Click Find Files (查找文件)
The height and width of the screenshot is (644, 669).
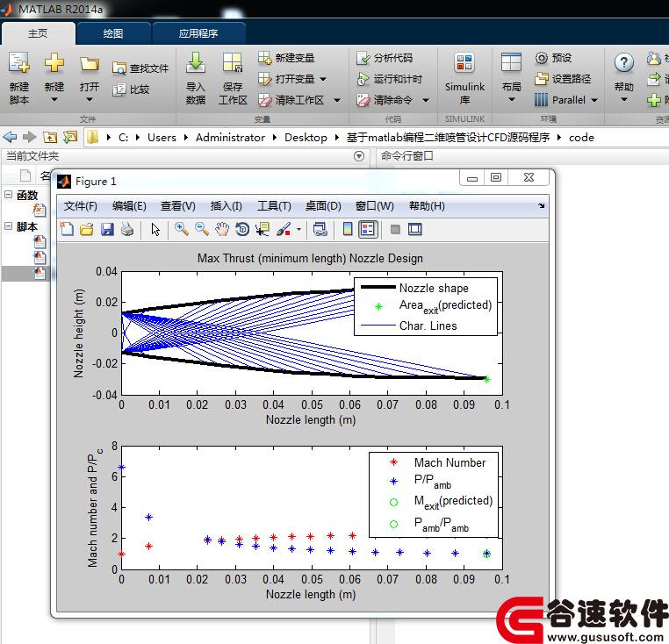point(140,68)
